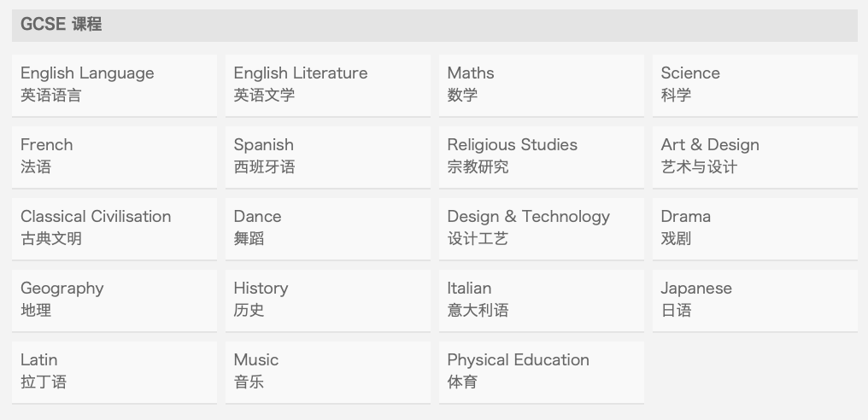Open the Science 科学 course
This screenshot has height=420, width=868.
755,85
